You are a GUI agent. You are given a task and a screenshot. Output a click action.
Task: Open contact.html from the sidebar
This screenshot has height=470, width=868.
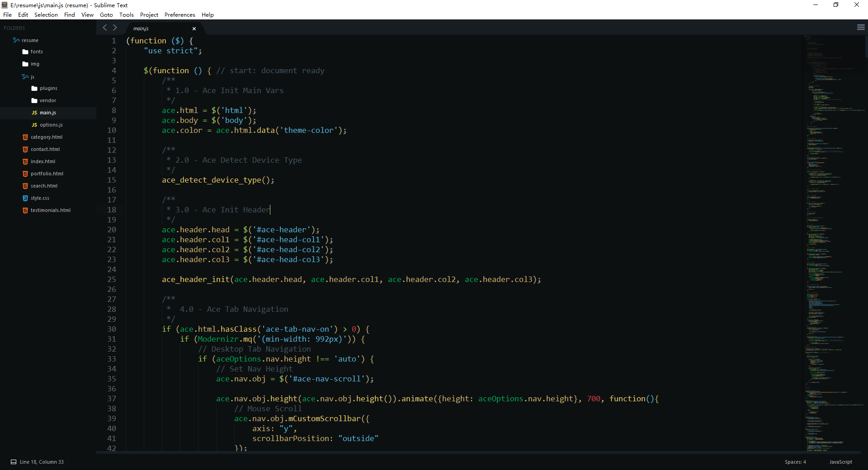coord(45,149)
